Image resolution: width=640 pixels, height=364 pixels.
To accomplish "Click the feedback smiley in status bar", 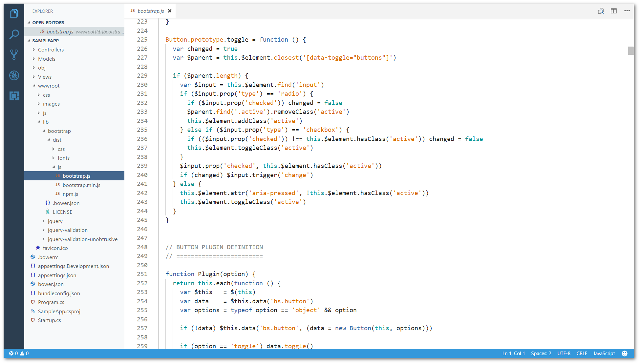I will [x=624, y=353].
